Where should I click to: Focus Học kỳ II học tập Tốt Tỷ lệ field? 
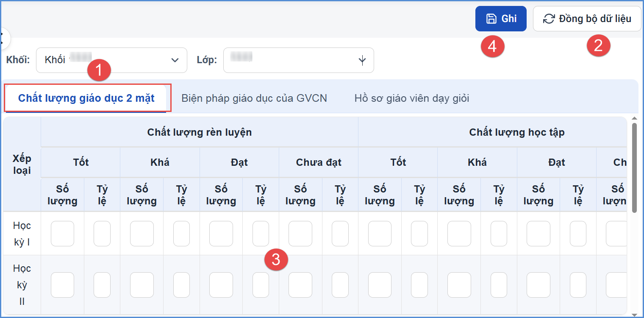(x=419, y=285)
